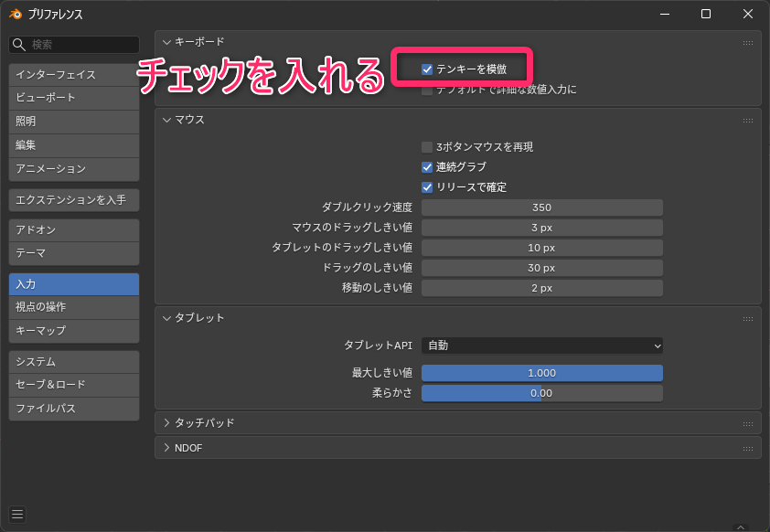770x532 pixels.
Task: Click the マウス panel grip dots icon
Action: pyautogui.click(x=748, y=120)
